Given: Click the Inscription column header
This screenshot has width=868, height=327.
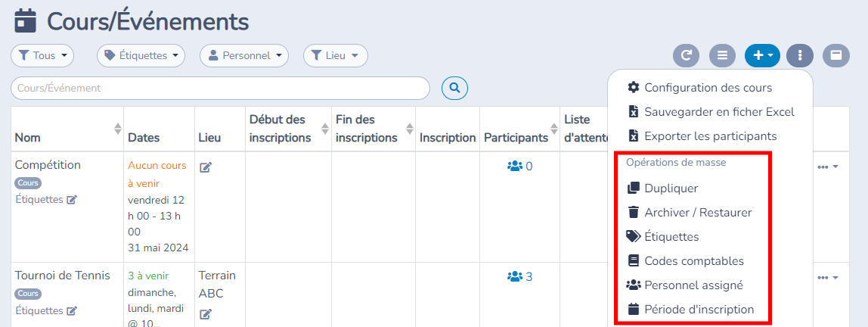Looking at the screenshot, I should tap(448, 138).
